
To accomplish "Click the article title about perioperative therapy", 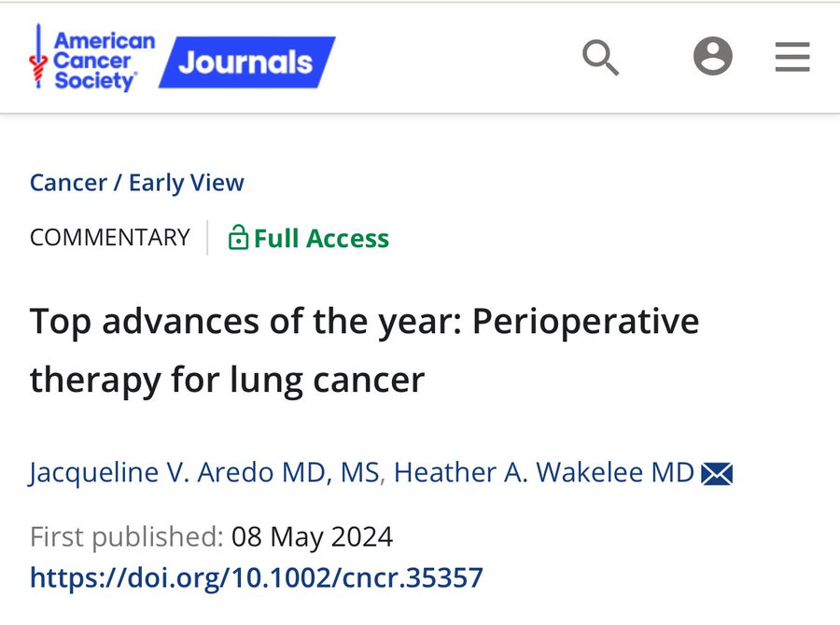I will coord(364,350).
